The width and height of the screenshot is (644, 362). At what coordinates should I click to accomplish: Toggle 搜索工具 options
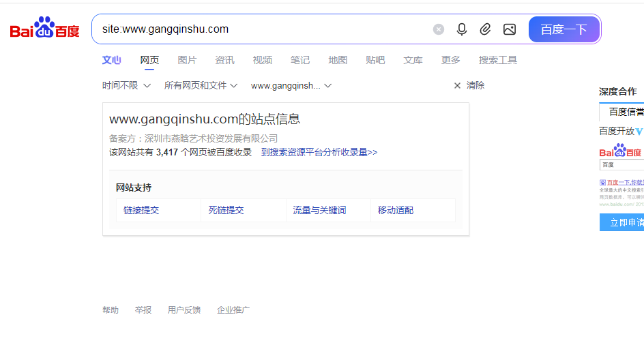point(498,60)
